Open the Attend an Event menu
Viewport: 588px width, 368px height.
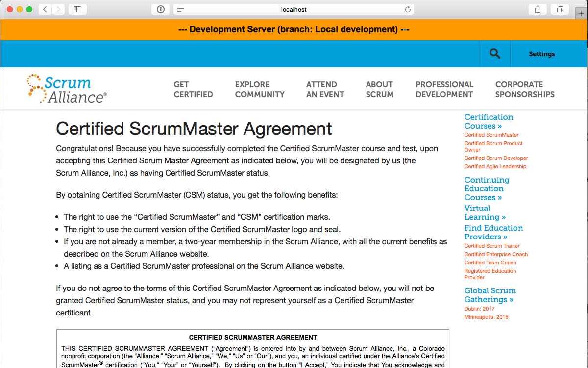[325, 89]
